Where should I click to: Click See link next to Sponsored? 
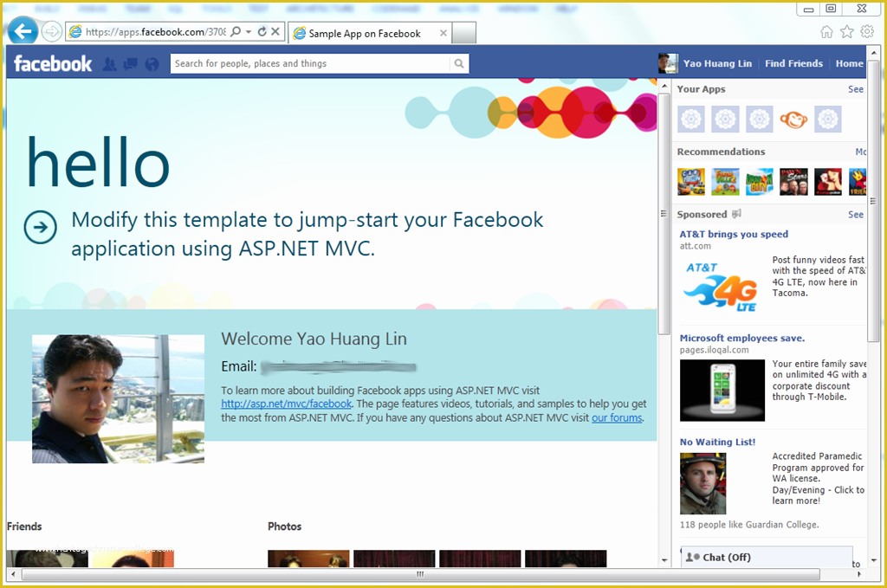pyautogui.click(x=855, y=214)
